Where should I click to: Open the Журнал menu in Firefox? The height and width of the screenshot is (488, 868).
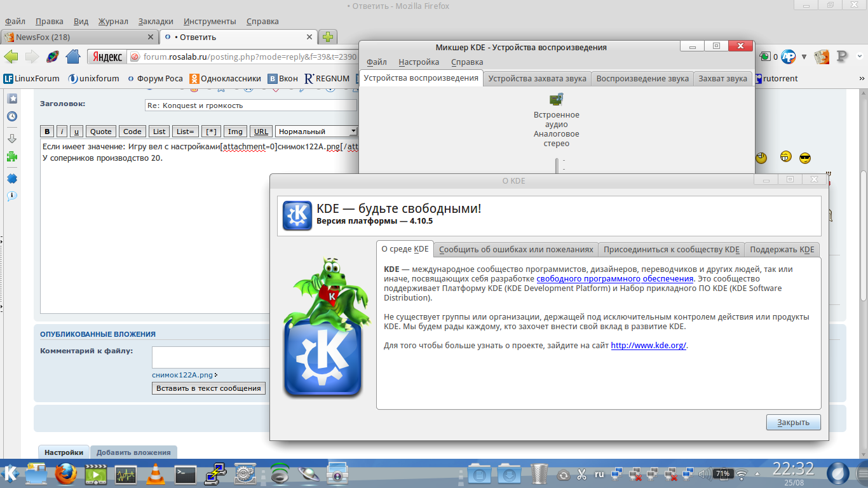pyautogui.click(x=114, y=22)
